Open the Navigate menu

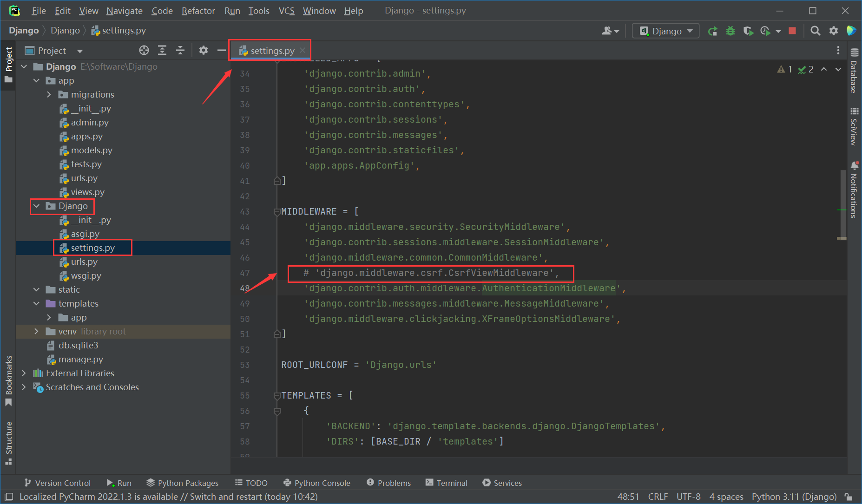coord(124,11)
